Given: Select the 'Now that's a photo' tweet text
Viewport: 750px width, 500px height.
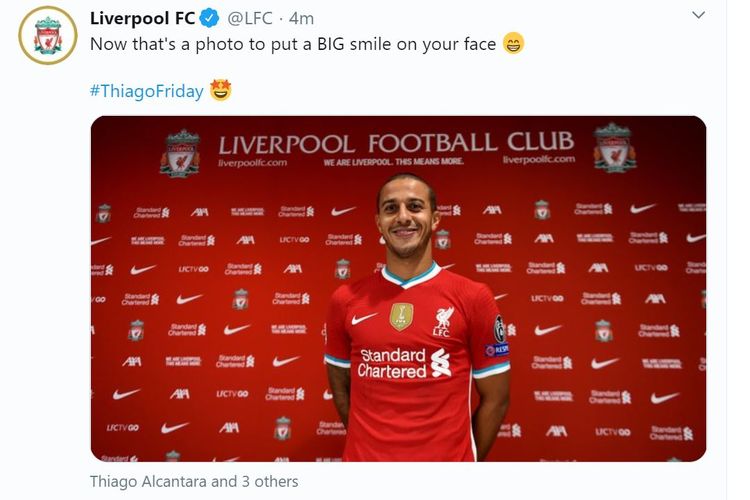Looking at the screenshot, I should (x=293, y=44).
